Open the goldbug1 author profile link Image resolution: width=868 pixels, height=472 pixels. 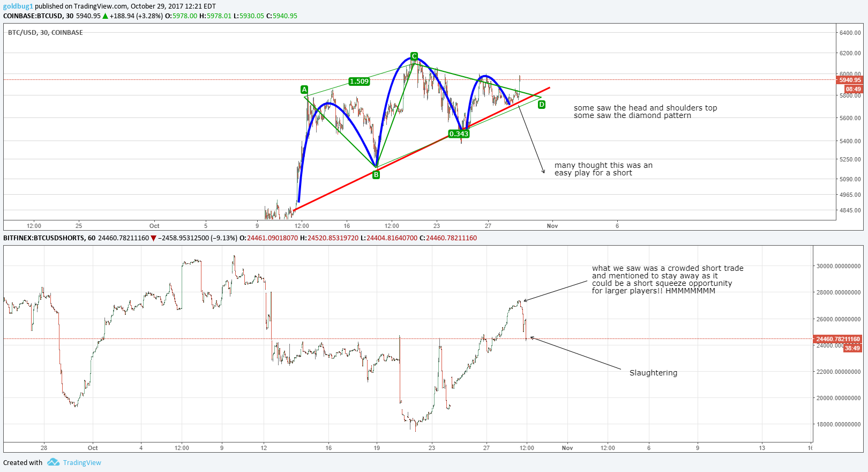coord(18,6)
